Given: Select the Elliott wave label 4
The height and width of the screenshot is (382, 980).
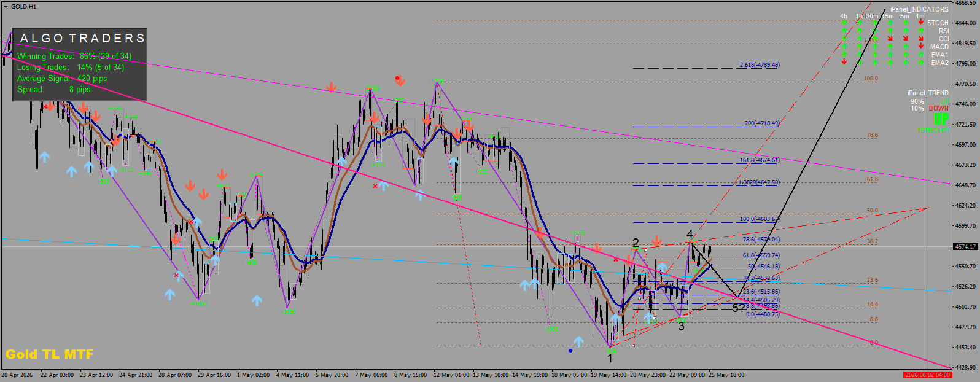Looking at the screenshot, I should tap(690, 234).
